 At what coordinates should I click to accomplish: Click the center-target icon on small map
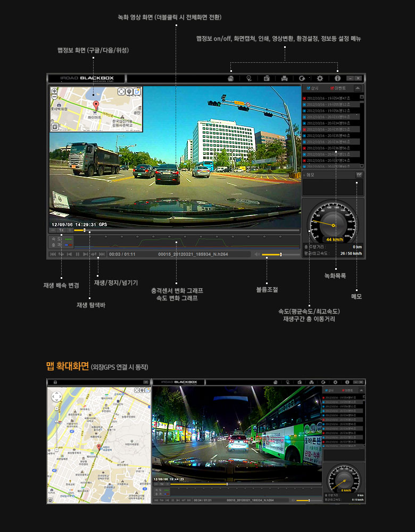(x=121, y=92)
